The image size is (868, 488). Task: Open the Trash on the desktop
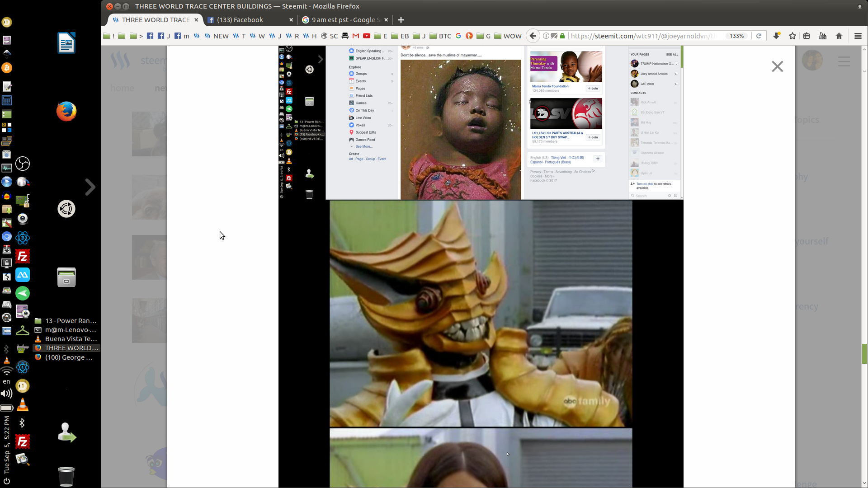[x=66, y=476]
